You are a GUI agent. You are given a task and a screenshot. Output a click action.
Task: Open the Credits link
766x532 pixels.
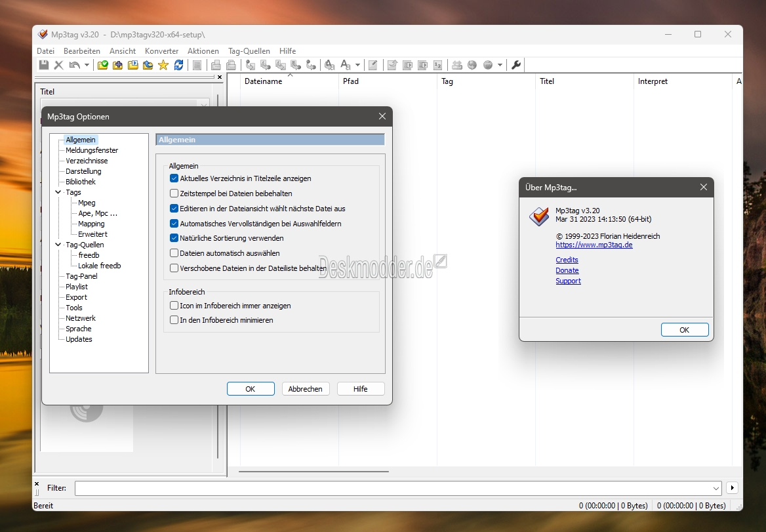pos(567,260)
